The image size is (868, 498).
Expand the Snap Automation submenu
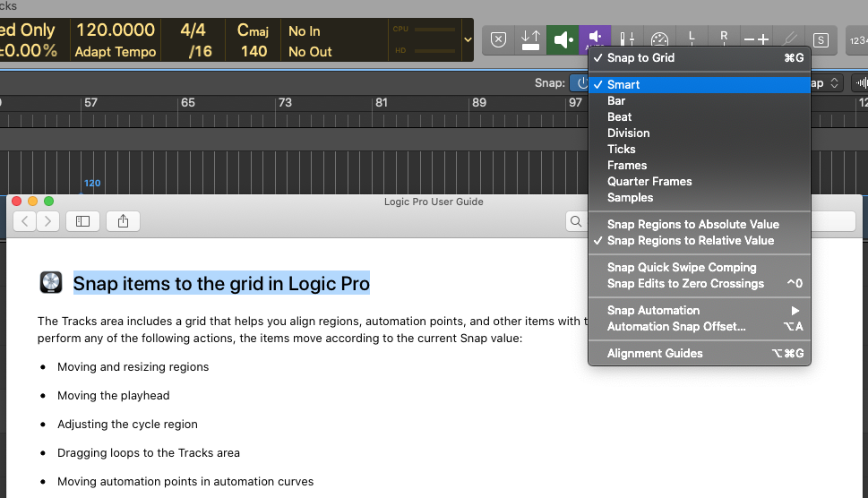700,311
